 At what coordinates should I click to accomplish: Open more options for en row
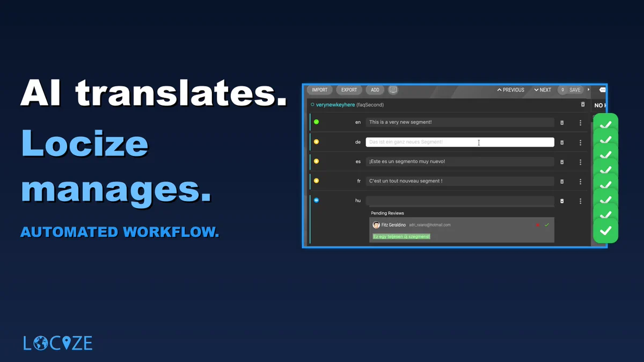[580, 123]
